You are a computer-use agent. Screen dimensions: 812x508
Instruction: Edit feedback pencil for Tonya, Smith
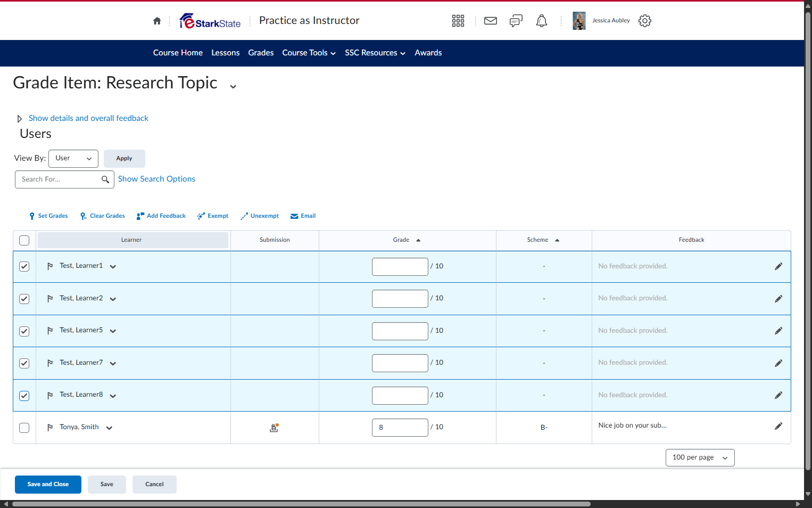point(778,426)
